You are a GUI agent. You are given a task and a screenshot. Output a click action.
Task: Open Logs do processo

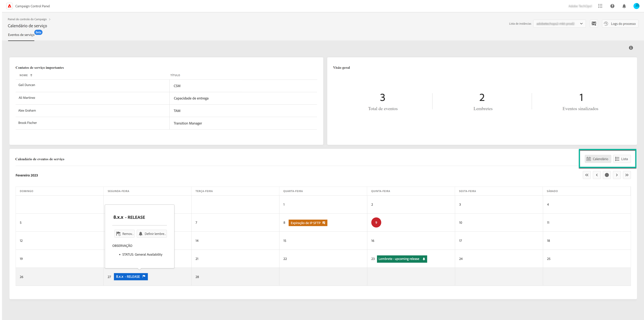(620, 24)
